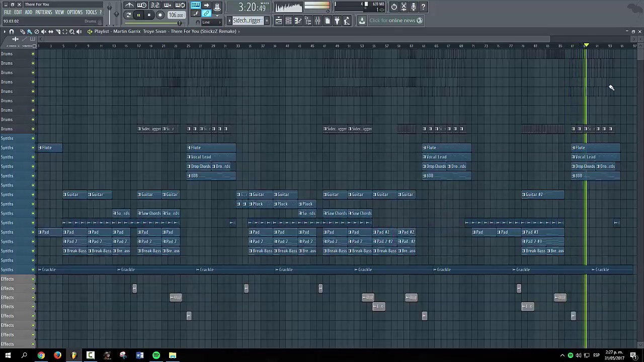Click the undo history icon
This screenshot has height=362, width=644.
[x=394, y=7]
